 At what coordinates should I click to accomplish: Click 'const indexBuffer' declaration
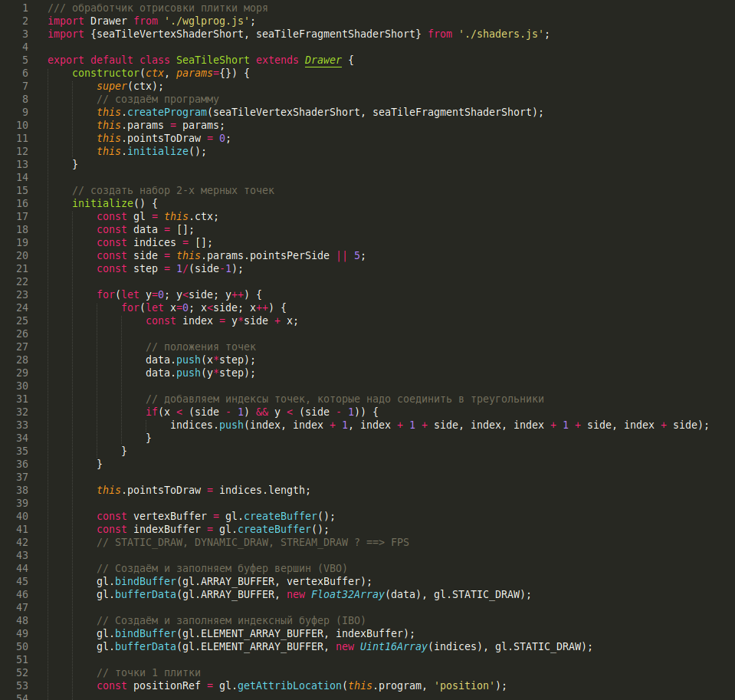click(x=149, y=529)
